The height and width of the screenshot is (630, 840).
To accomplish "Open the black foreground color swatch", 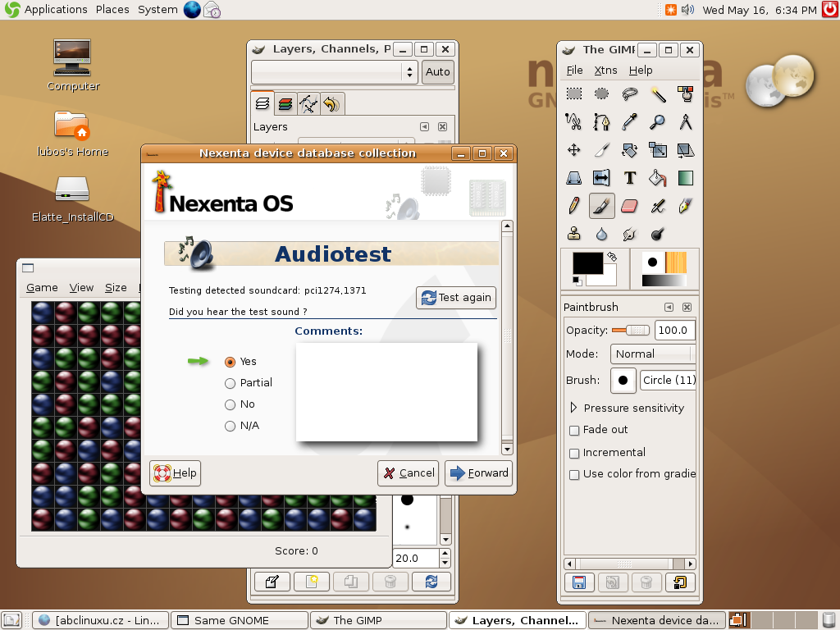I will pos(587,263).
